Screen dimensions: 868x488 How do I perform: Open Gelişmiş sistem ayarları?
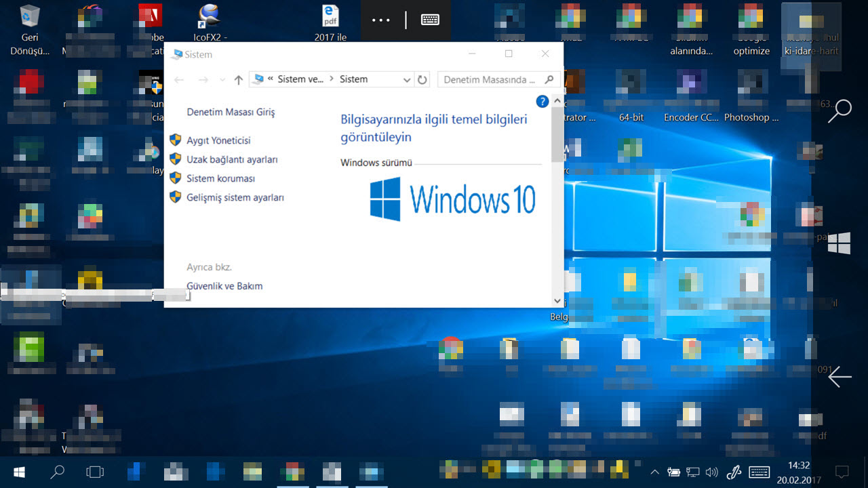[235, 197]
